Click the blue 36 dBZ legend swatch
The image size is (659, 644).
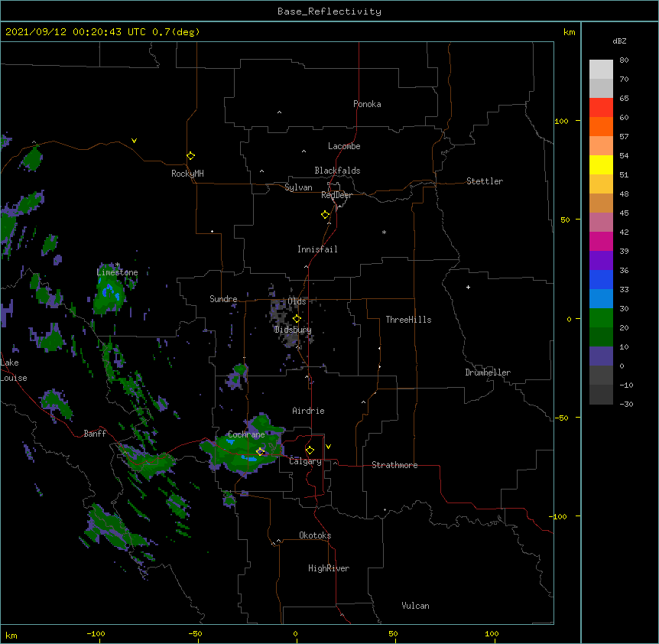coord(601,279)
